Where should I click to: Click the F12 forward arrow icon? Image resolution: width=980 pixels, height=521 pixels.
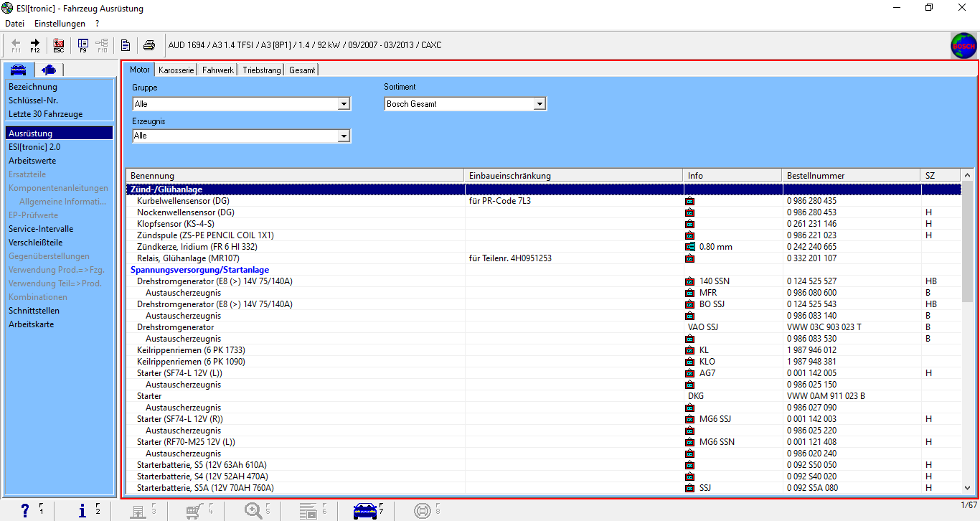pyautogui.click(x=34, y=45)
